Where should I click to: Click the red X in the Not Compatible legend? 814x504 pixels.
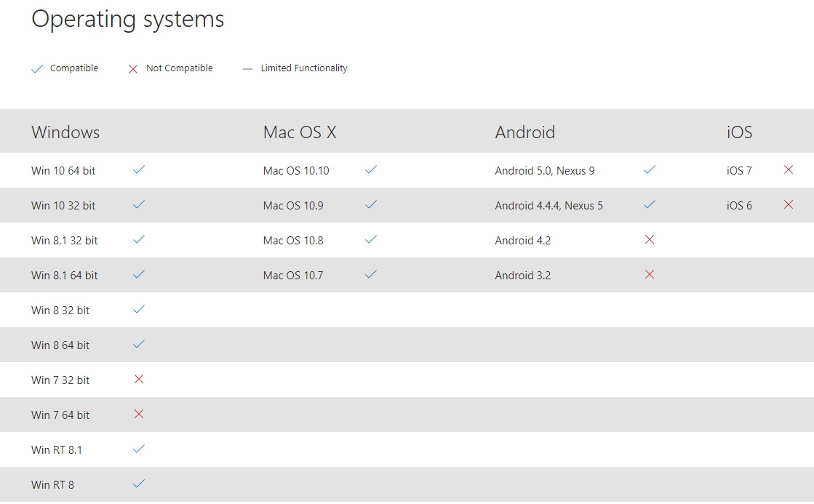point(133,69)
